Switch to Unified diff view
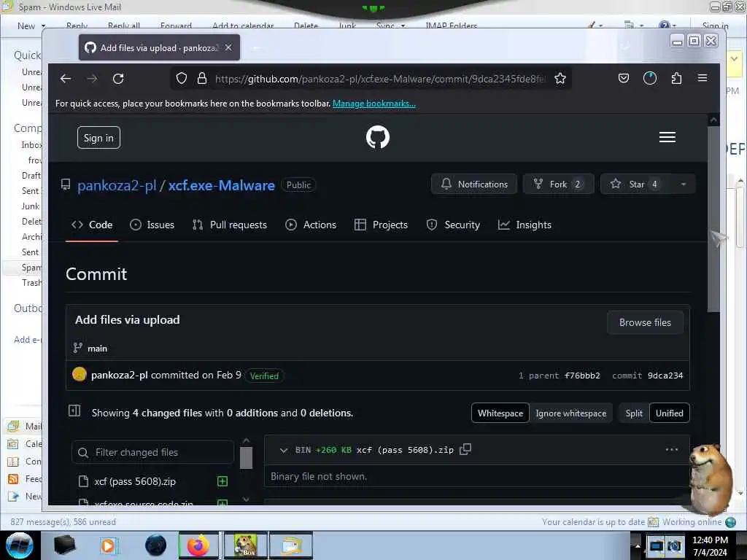Image resolution: width=747 pixels, height=560 pixels. (x=670, y=413)
